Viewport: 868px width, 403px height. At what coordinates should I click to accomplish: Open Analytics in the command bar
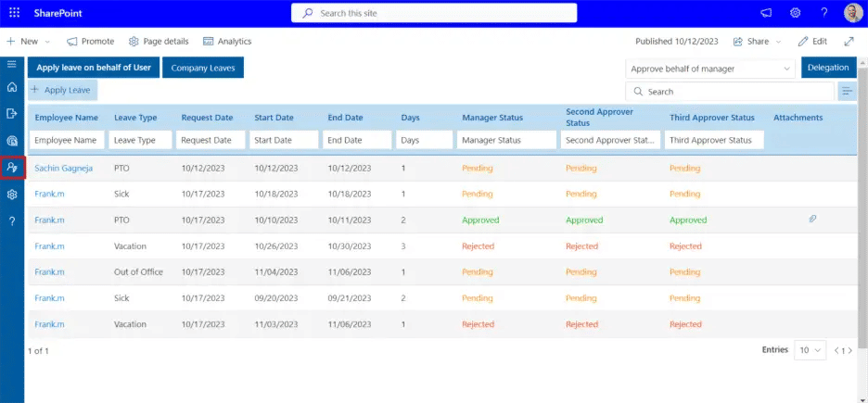[227, 42]
